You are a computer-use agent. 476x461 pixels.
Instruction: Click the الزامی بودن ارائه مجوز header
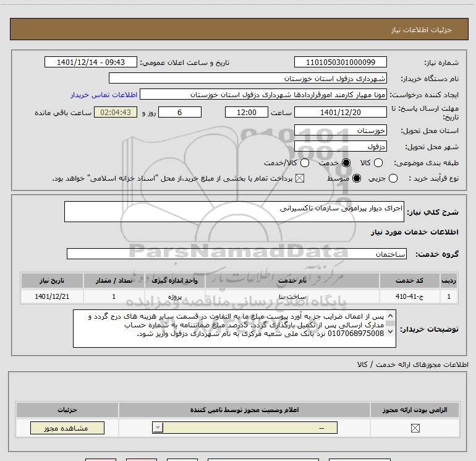(415, 410)
